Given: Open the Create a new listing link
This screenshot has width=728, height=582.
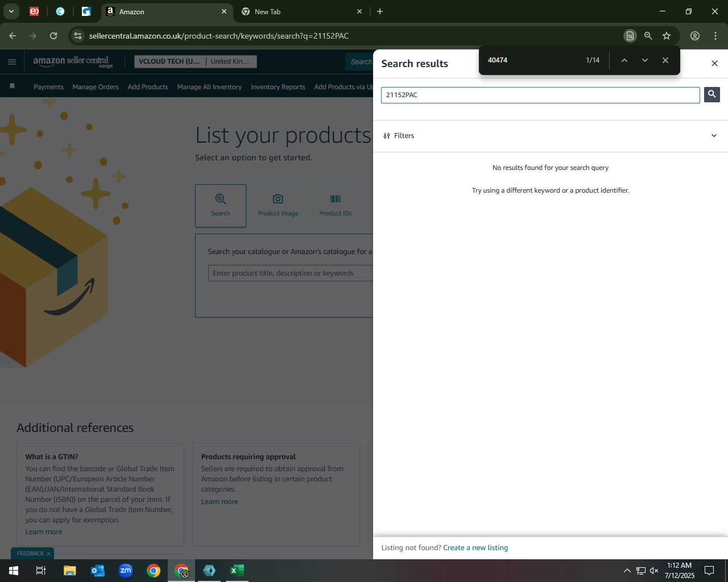Looking at the screenshot, I should (x=475, y=548).
